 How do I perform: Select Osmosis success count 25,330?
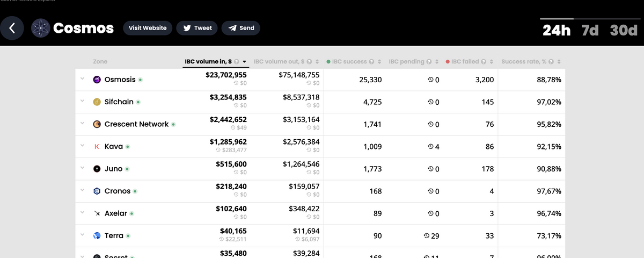tap(370, 80)
